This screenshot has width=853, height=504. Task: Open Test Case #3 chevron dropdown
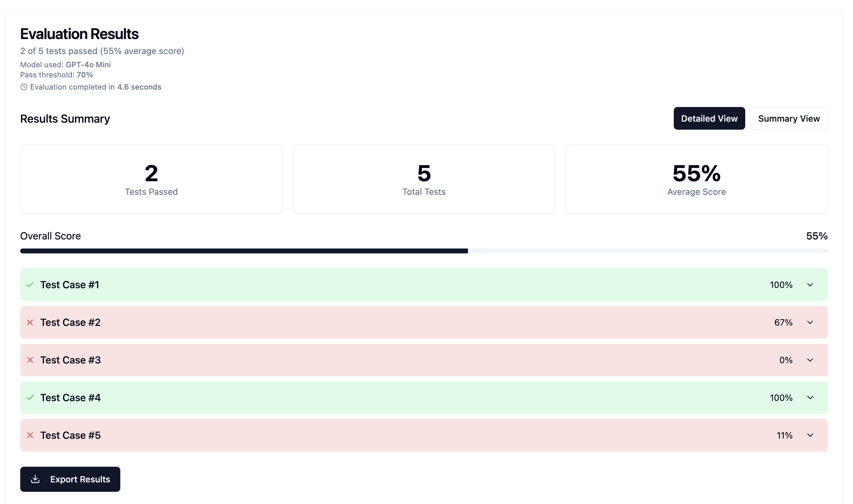click(810, 360)
